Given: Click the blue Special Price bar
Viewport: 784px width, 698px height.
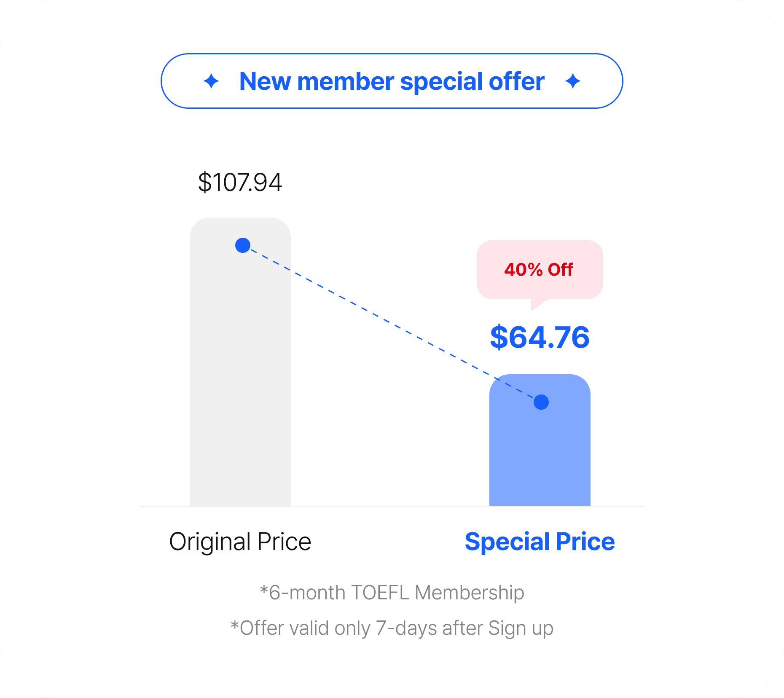Looking at the screenshot, I should 540,440.
